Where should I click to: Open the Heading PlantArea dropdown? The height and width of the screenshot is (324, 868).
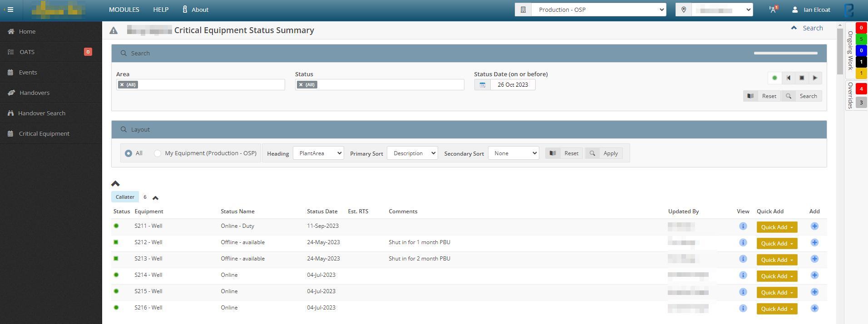(318, 153)
